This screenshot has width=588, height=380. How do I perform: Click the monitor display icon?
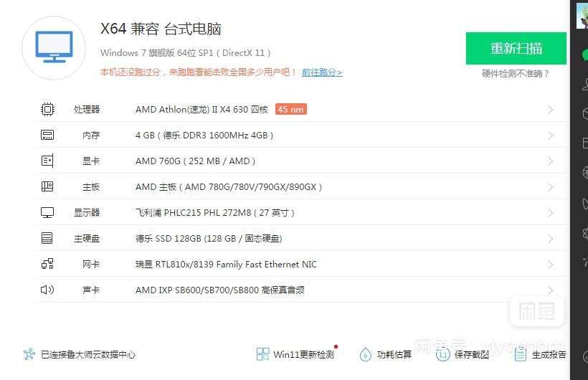[x=47, y=213]
